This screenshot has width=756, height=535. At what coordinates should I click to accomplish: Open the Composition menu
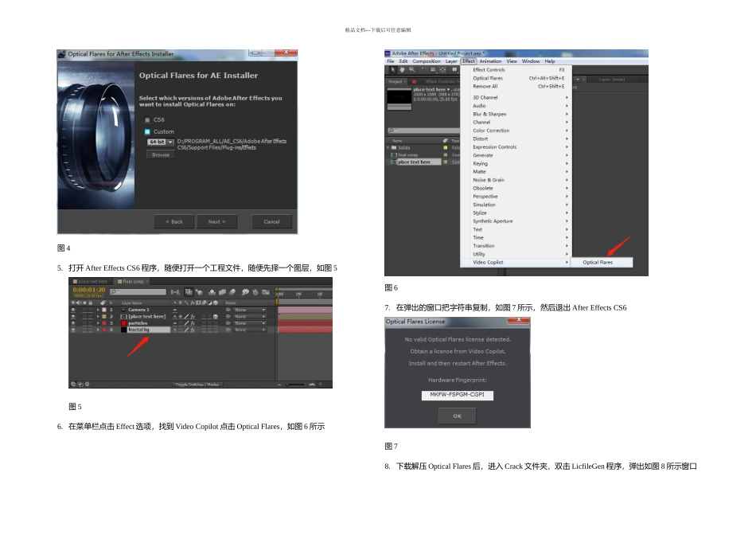(427, 61)
